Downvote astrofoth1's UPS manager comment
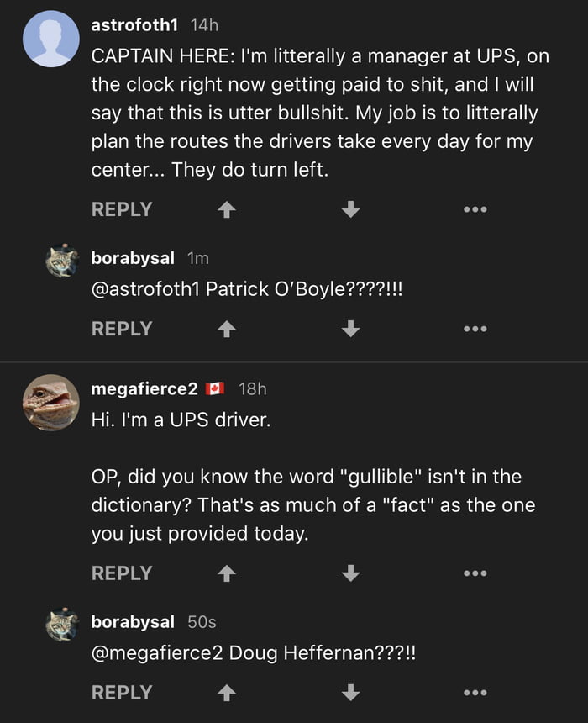Viewport: 588px width, 723px height. pyautogui.click(x=351, y=210)
